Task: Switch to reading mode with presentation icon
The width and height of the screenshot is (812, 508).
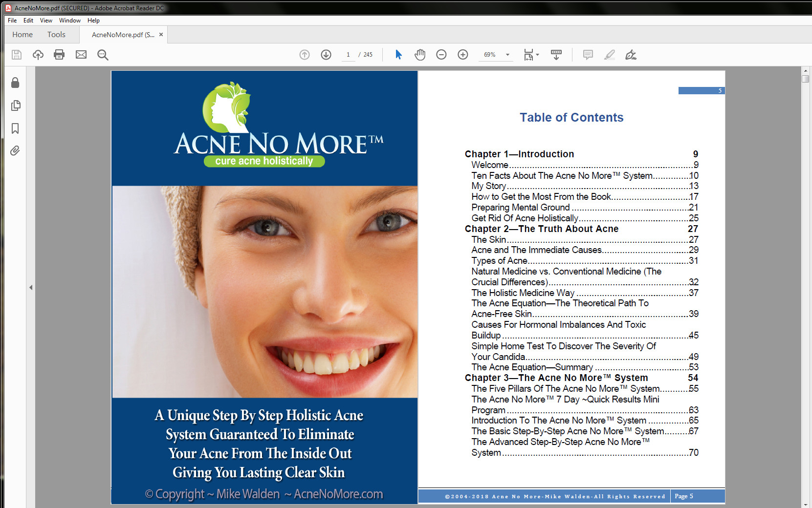Action: point(556,55)
